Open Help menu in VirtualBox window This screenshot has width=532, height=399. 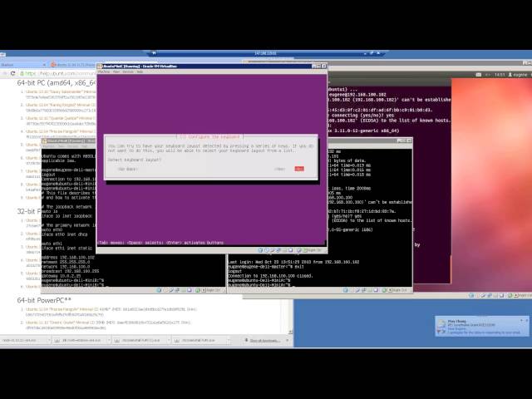[140, 71]
